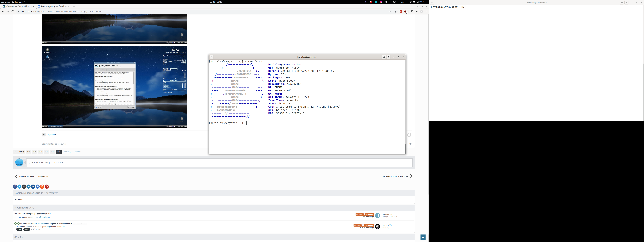Share topic via the Pinterest icon
The height and width of the screenshot is (242, 644).
[x=47, y=186]
